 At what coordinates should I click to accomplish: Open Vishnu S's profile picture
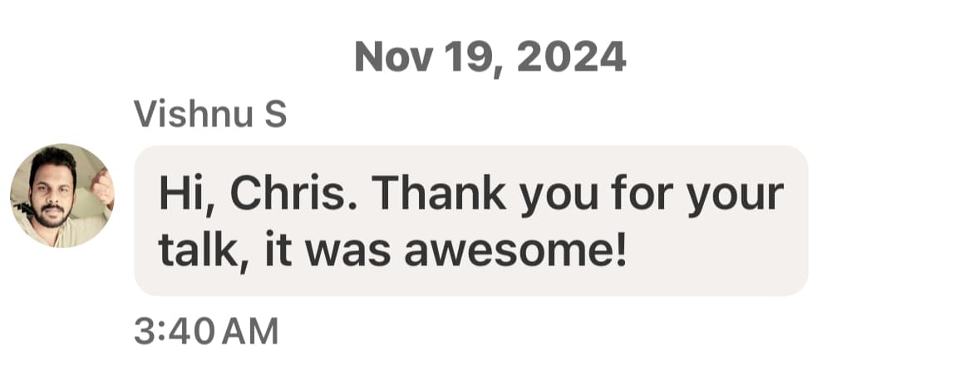pos(62,195)
